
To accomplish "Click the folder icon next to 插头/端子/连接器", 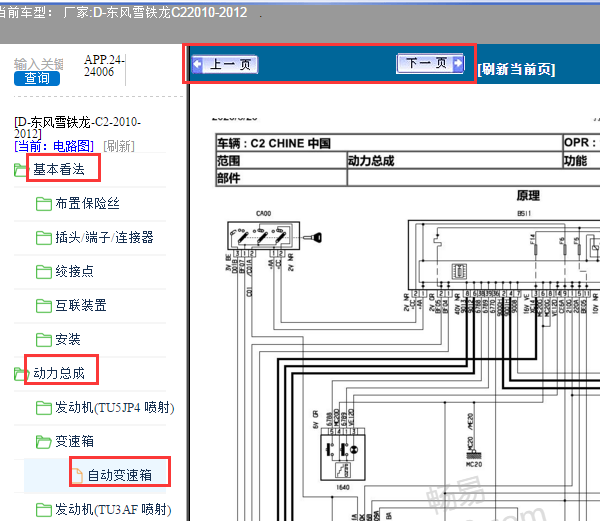I will [x=44, y=238].
